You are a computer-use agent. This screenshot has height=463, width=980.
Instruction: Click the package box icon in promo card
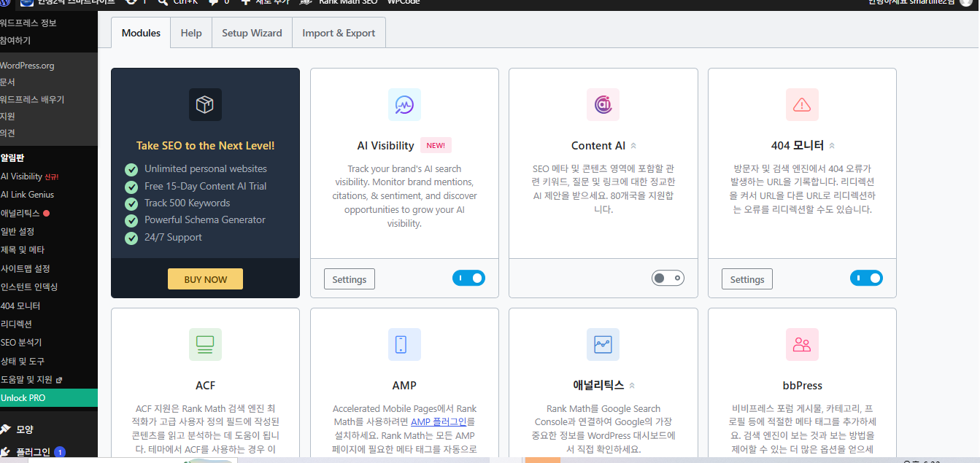point(205,104)
